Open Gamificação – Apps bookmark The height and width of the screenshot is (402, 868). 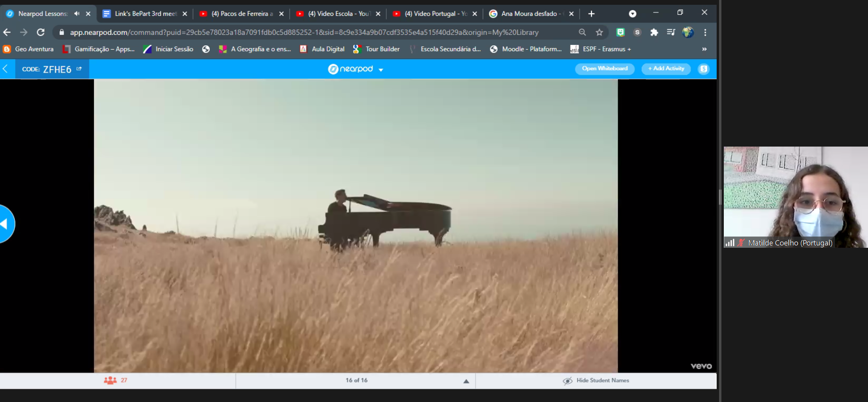tap(99, 49)
